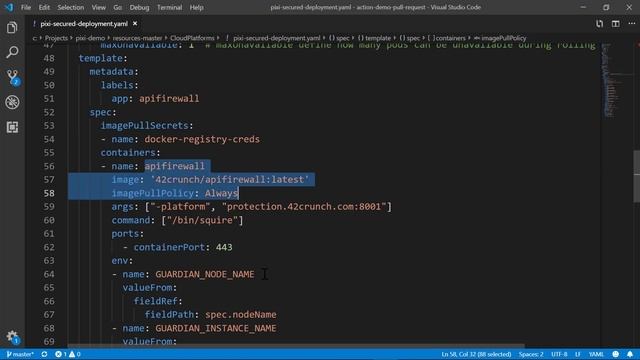Open the editor More Actions ellipsis
The width and height of the screenshot is (640, 360).
[631, 24]
